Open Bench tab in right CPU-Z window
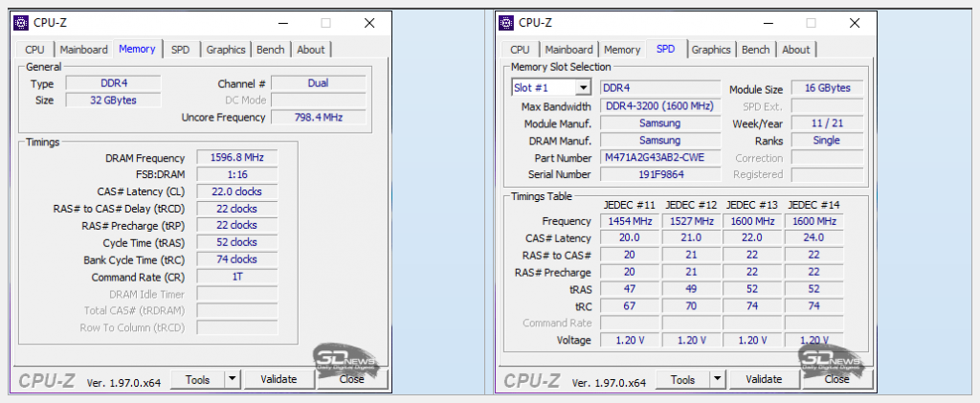This screenshot has height=403, width=980. 755,50
